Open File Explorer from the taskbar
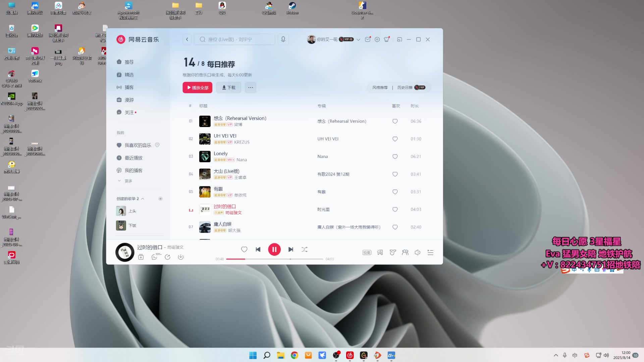This screenshot has width=644, height=362. (281, 355)
